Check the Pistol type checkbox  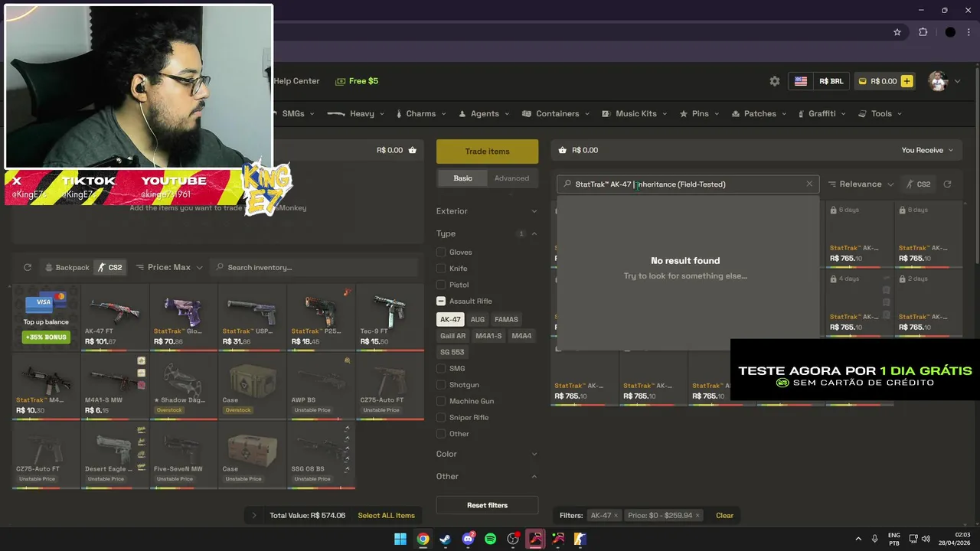point(441,285)
